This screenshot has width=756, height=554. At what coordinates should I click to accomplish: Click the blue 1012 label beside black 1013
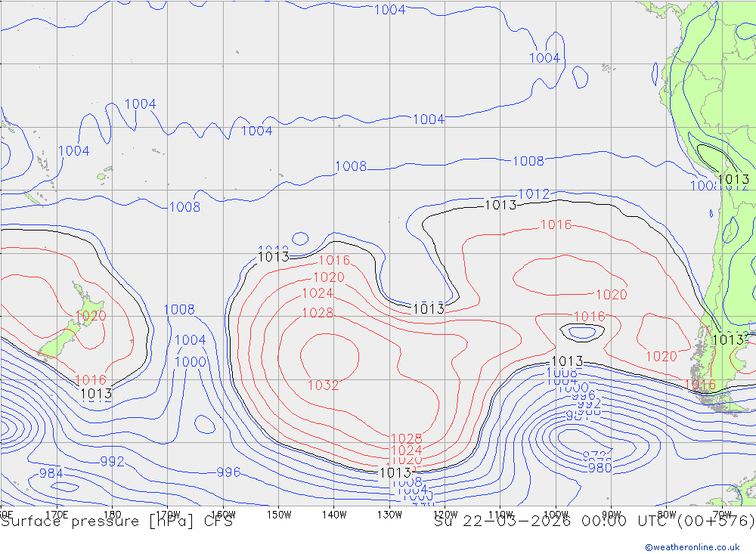533,194
